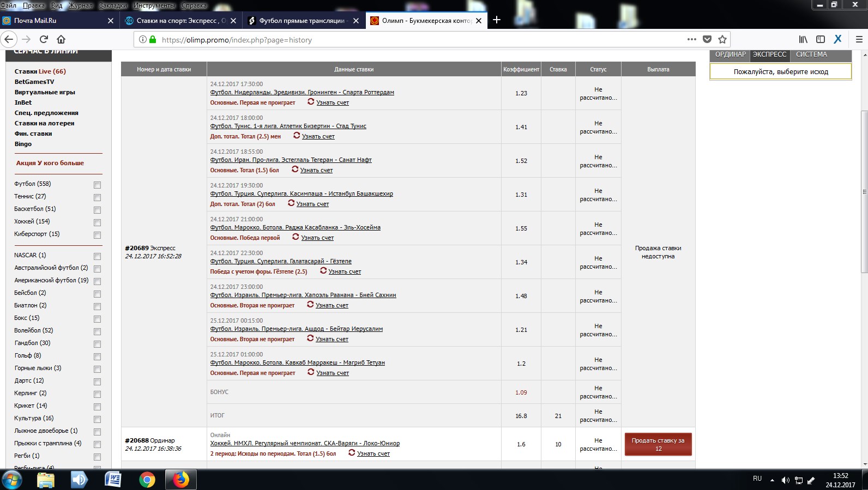Image resolution: width=868 pixels, height=490 pixels.
Task: Show site security info lock icon
Action: point(153,39)
